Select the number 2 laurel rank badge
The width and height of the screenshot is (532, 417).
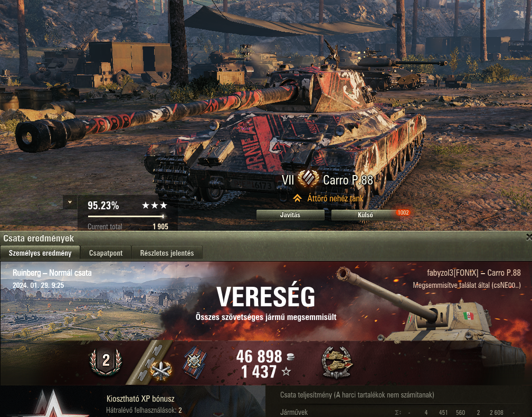click(106, 362)
